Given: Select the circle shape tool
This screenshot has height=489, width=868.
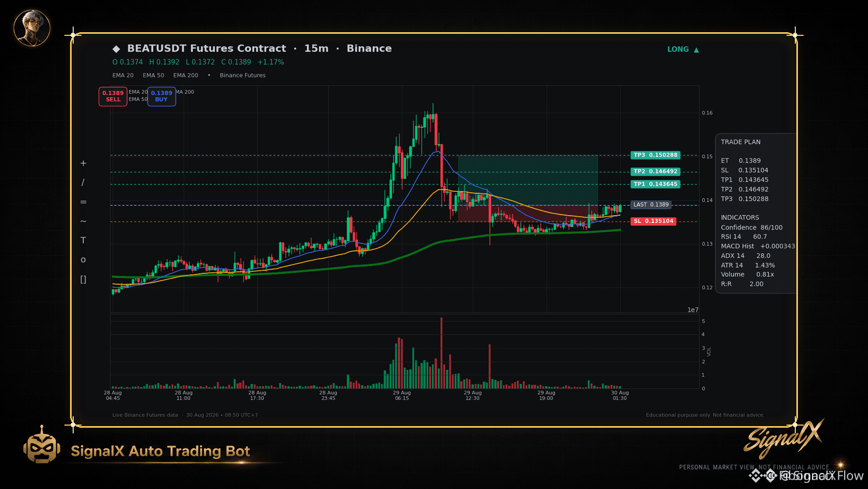Looking at the screenshot, I should coord(83,260).
